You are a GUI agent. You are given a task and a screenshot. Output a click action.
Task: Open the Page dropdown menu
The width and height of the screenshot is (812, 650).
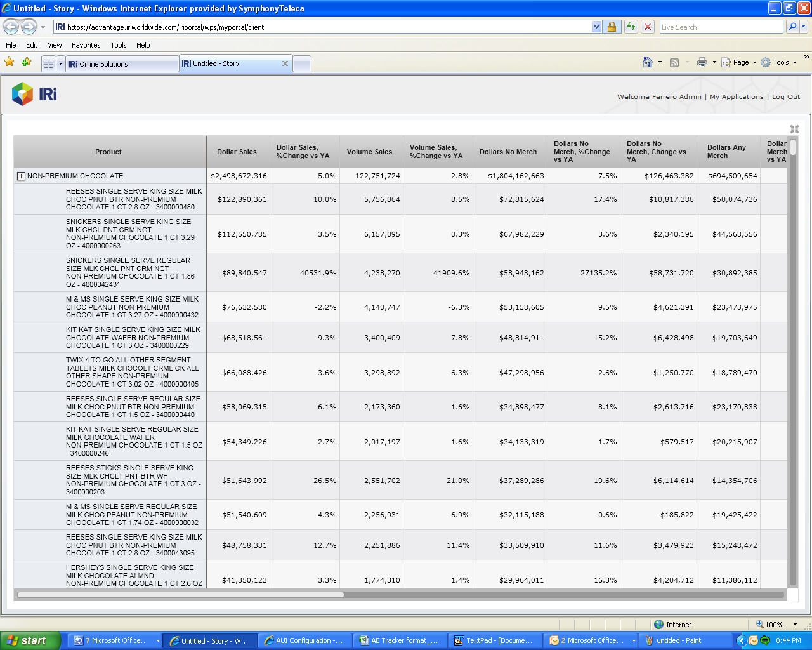[740, 62]
